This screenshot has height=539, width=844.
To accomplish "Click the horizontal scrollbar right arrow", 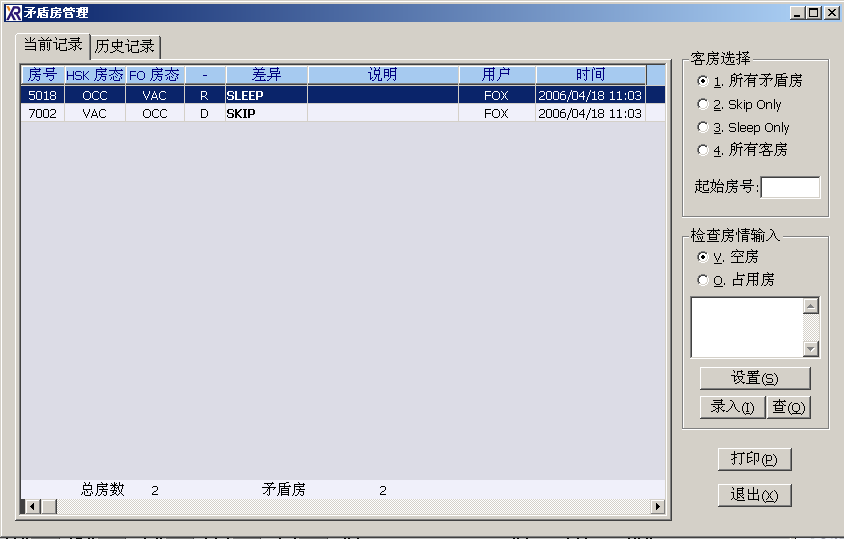I will [x=658, y=507].
